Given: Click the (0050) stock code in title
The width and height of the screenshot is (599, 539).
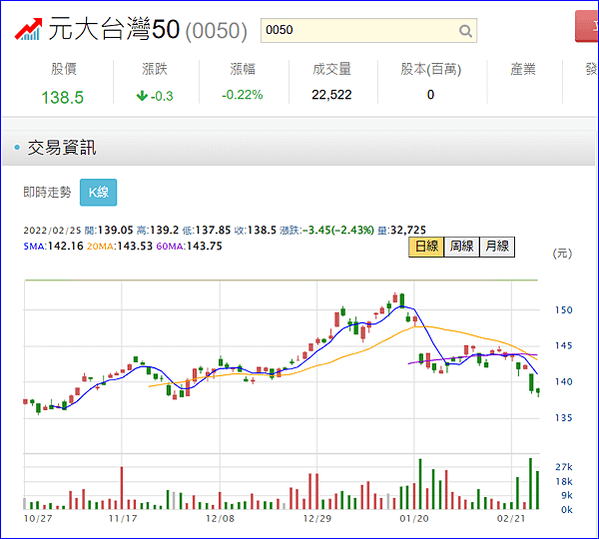Looking at the screenshot, I should 216,31.
